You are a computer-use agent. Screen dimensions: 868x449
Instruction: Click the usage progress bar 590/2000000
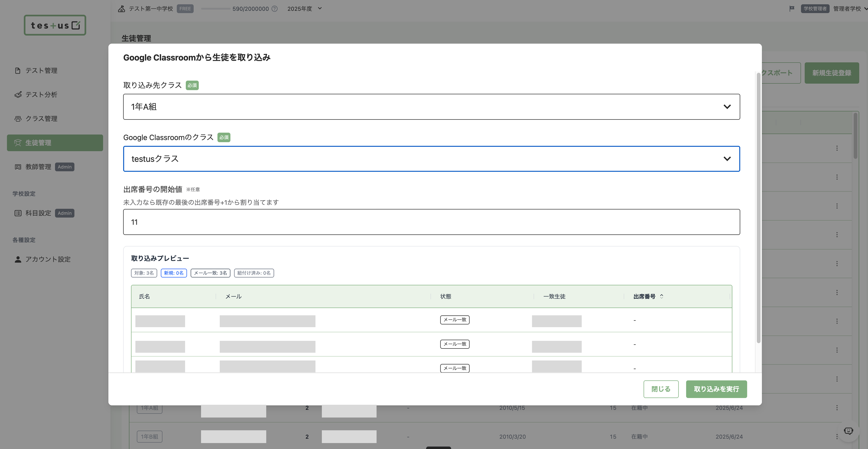pos(216,9)
